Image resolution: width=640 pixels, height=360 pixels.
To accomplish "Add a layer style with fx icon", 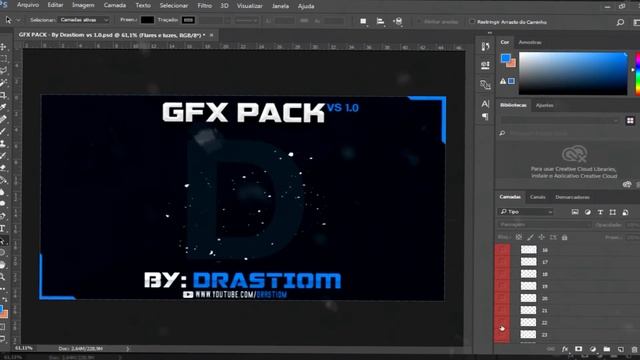I will coord(565,349).
